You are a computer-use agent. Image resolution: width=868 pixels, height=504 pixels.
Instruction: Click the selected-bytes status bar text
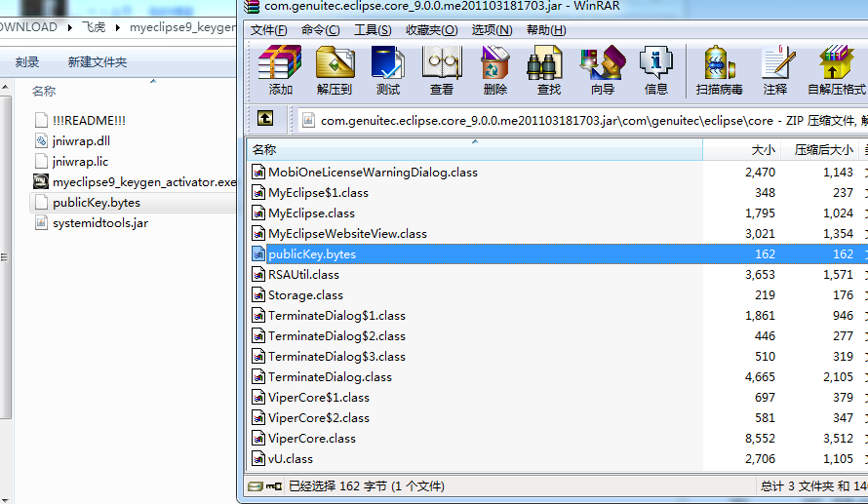(x=367, y=486)
